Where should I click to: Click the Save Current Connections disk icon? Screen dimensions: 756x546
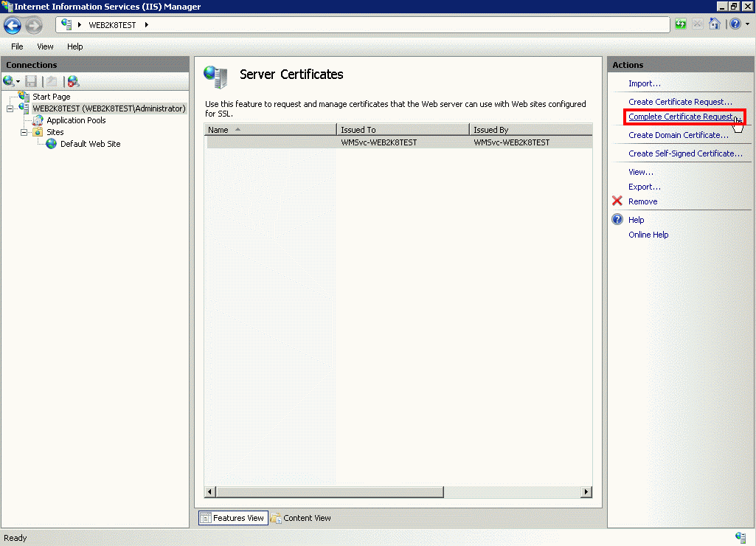[31, 81]
